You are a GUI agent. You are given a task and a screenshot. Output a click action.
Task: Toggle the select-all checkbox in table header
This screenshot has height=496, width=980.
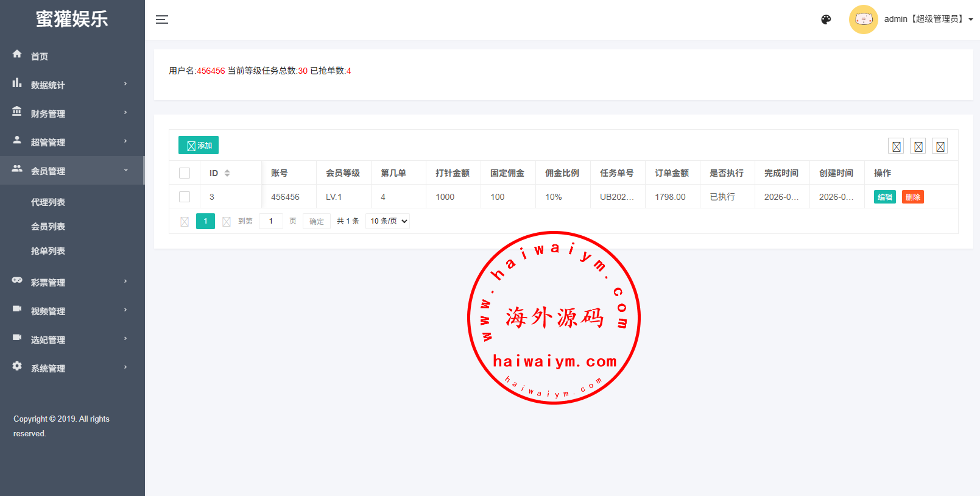click(185, 173)
